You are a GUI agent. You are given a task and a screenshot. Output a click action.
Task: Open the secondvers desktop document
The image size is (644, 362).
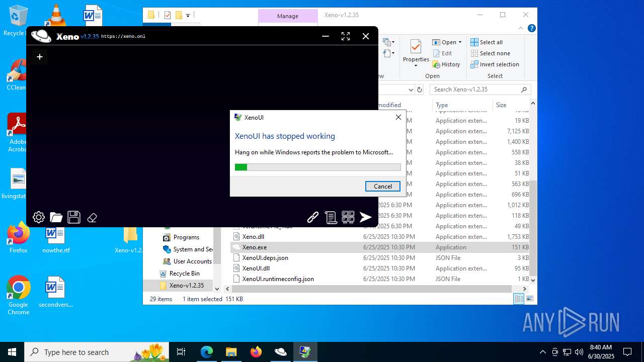[x=56, y=292]
